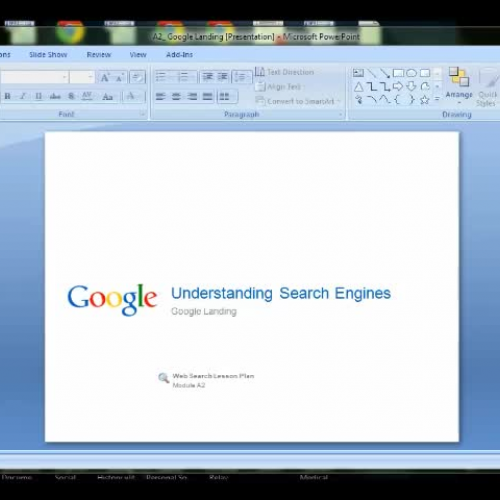Open the font name combo box
Image resolution: width=500 pixels, height=500 pixels.
(34, 77)
